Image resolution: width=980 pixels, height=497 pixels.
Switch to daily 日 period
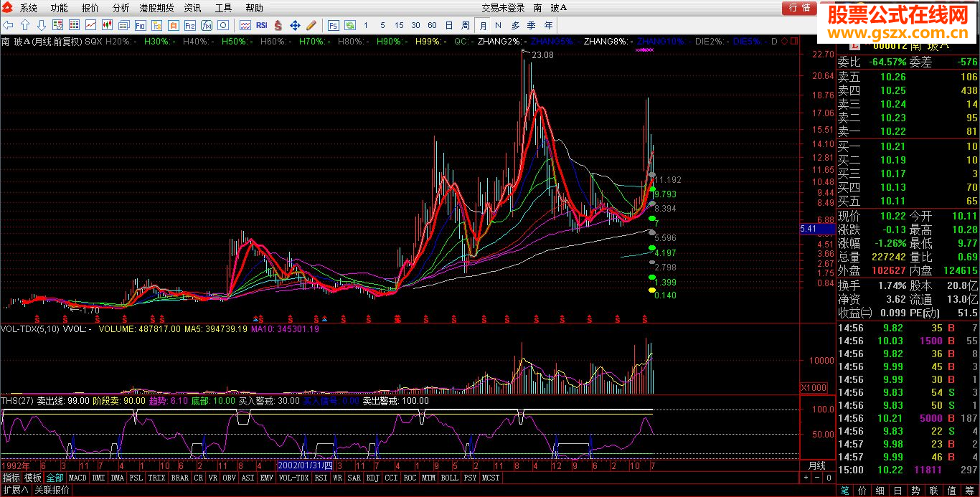coord(449,25)
